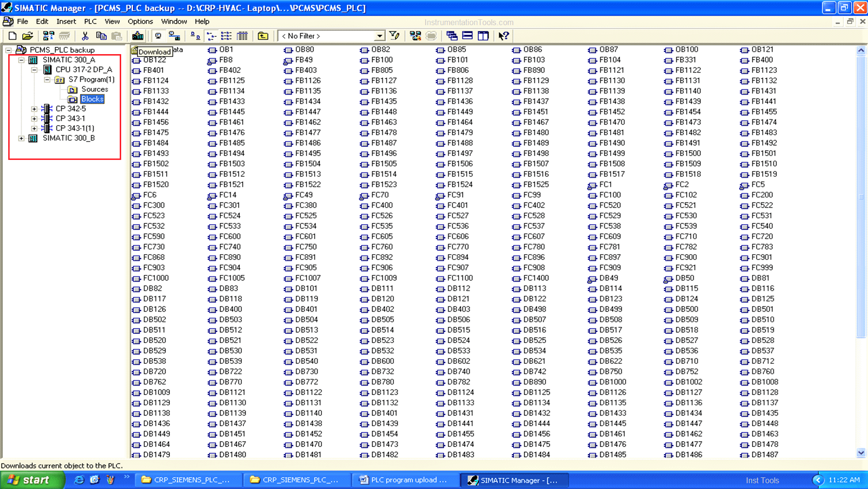Click Internet Explorer quick launch icon
Image resolution: width=868 pixels, height=489 pixels.
[79, 480]
